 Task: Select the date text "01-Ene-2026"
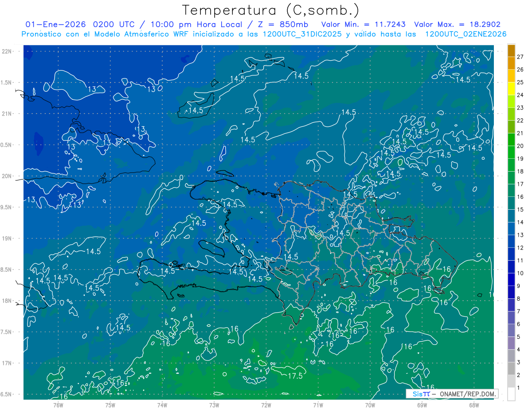click(x=55, y=24)
